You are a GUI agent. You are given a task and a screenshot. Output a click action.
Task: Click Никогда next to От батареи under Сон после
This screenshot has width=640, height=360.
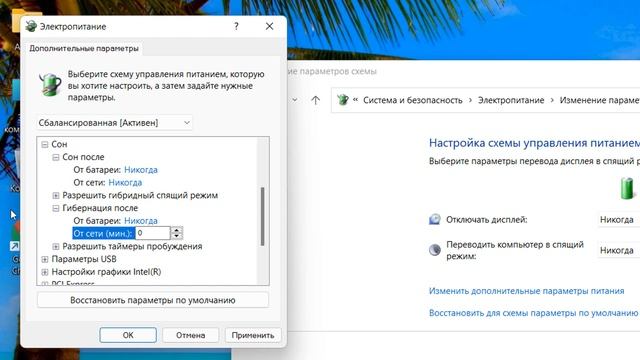141,170
